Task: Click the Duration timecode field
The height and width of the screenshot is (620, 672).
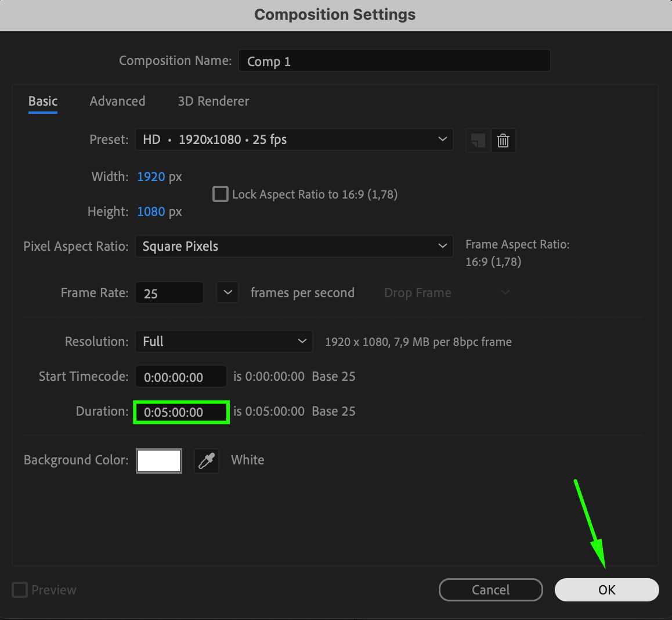Action: (181, 412)
